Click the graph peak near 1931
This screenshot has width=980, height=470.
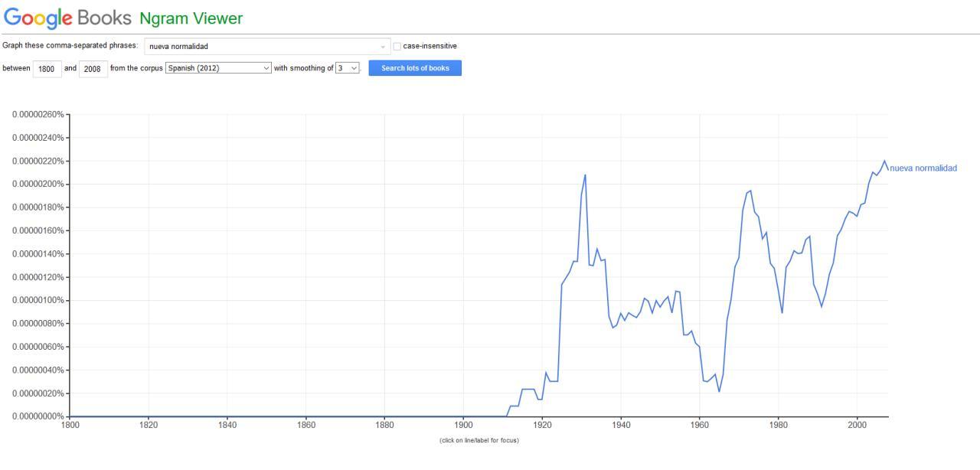coord(585,175)
